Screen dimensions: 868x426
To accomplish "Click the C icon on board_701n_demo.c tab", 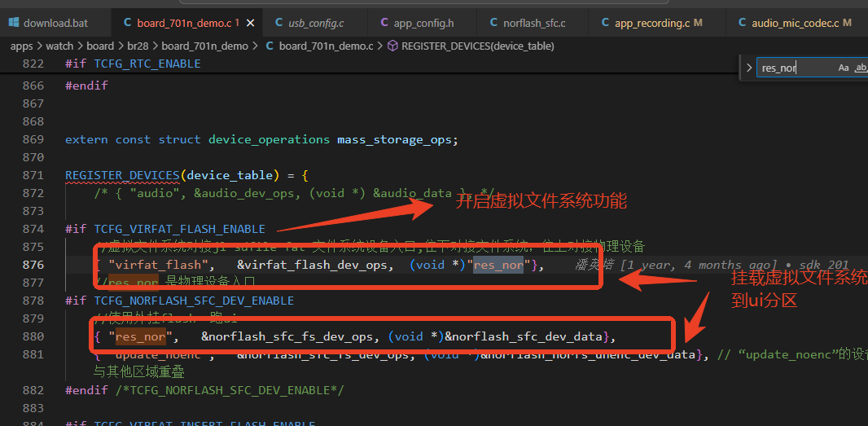I will coord(127,23).
